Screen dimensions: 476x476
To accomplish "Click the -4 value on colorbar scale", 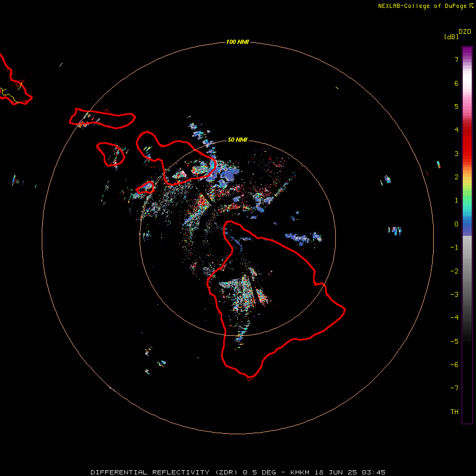I will pyautogui.click(x=454, y=318).
